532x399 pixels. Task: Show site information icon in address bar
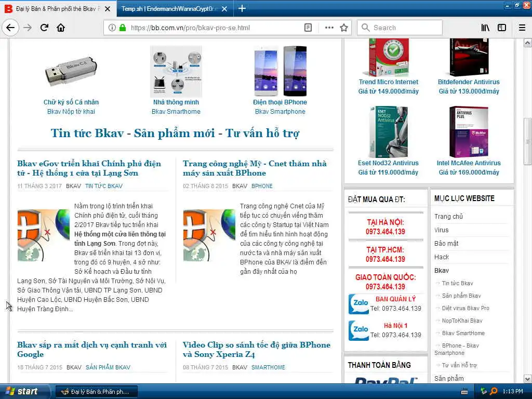coord(112,28)
